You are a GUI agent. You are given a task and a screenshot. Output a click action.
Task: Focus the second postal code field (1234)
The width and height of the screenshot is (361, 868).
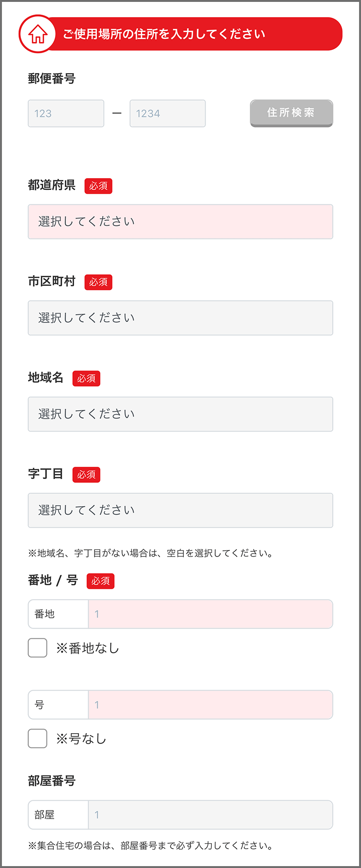168,113
